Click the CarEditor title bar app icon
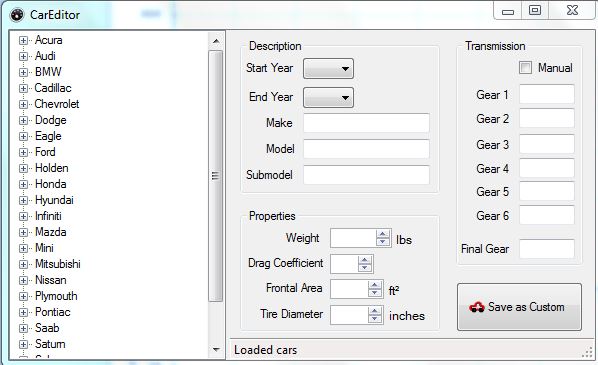 (x=17, y=15)
